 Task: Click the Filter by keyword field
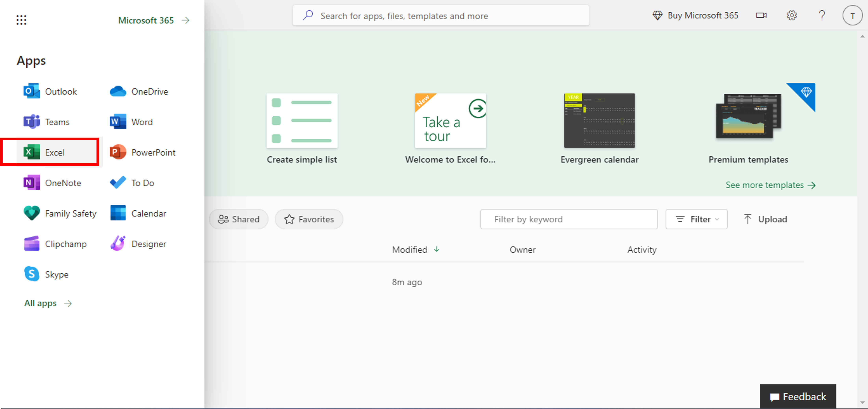coord(569,219)
